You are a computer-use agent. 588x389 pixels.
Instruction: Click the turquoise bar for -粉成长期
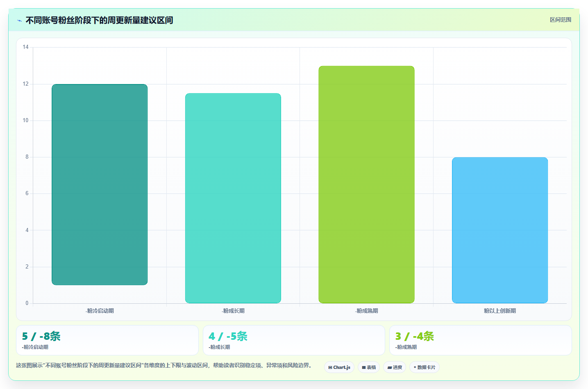[x=233, y=198]
